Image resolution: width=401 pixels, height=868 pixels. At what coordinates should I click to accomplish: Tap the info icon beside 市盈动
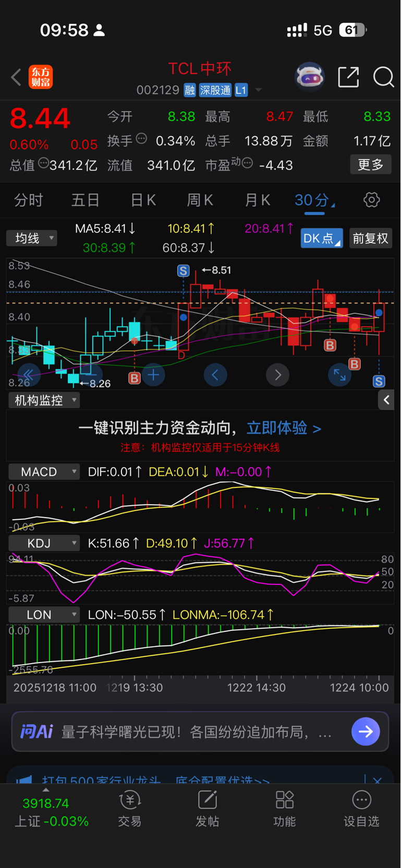(248, 163)
